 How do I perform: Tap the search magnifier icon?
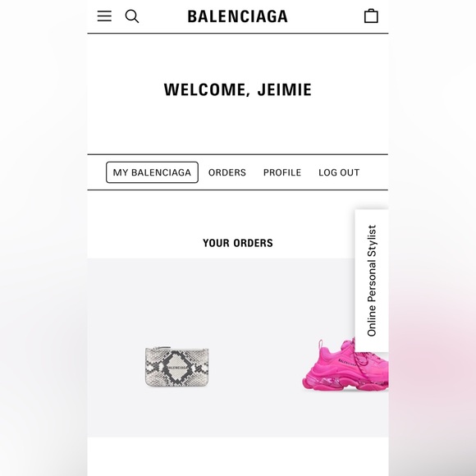tap(132, 16)
